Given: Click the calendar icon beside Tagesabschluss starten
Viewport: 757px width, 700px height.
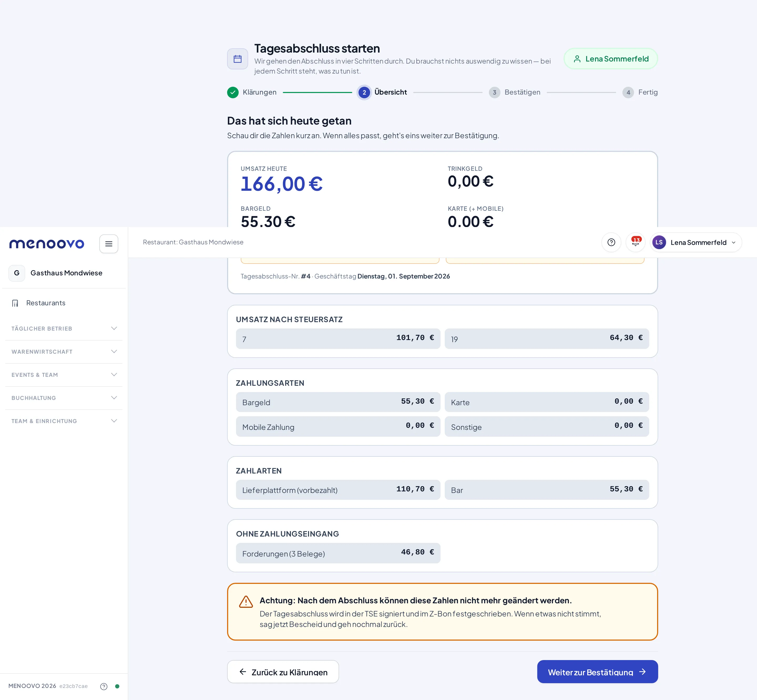Looking at the screenshot, I should pos(238,59).
